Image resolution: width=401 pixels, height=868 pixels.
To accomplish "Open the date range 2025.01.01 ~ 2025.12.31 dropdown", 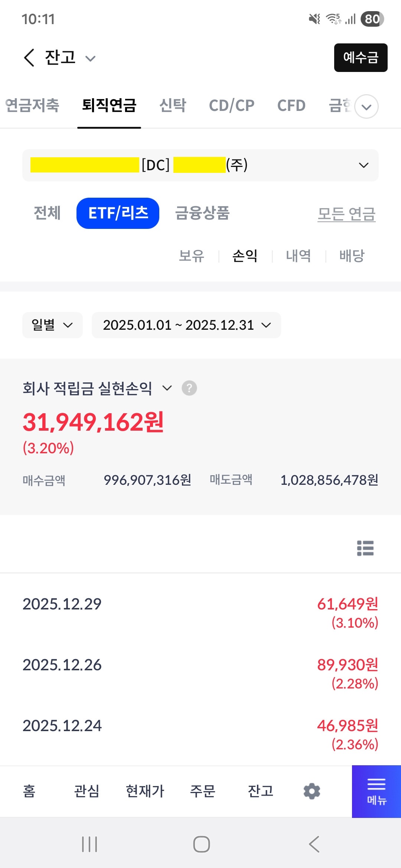I will point(186,325).
